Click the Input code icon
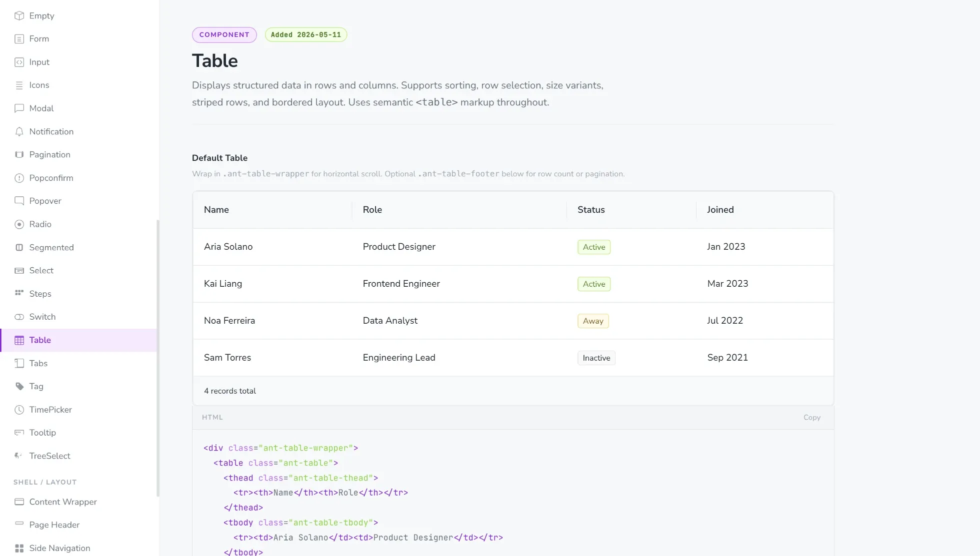This screenshot has width=980, height=556. pyautogui.click(x=19, y=62)
